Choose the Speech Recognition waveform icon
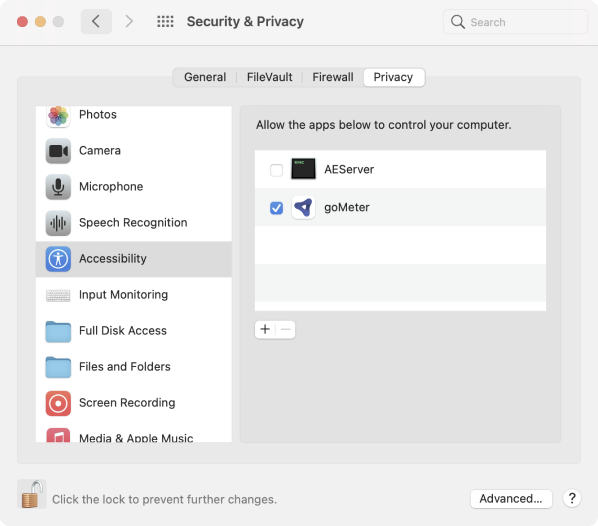 tap(58, 223)
